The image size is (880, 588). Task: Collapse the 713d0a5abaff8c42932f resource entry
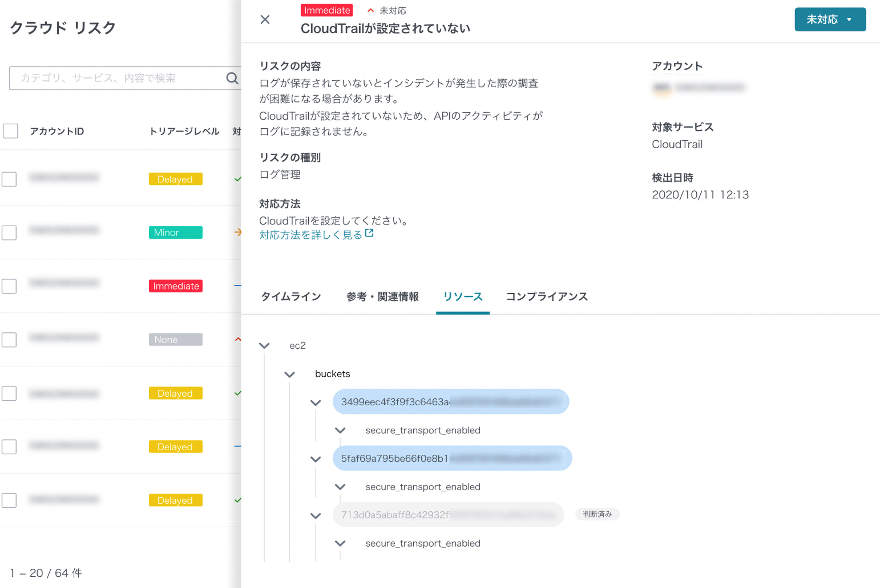click(x=315, y=515)
